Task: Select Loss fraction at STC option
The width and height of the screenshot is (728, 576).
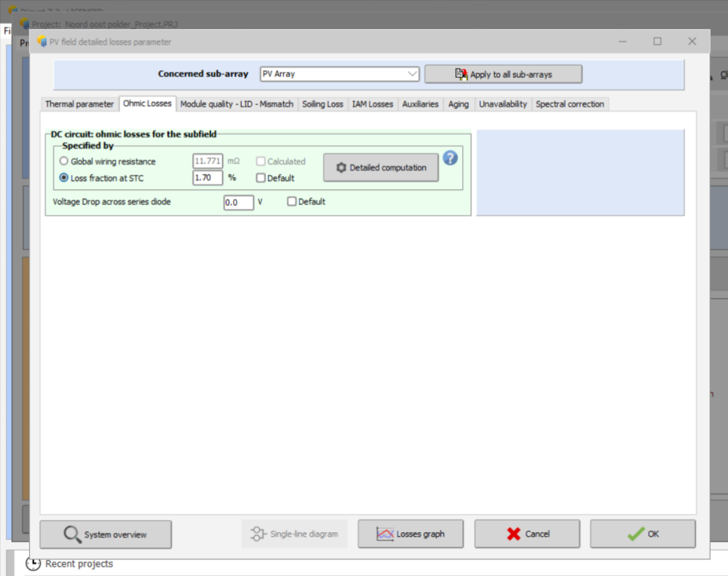Action: (x=64, y=178)
